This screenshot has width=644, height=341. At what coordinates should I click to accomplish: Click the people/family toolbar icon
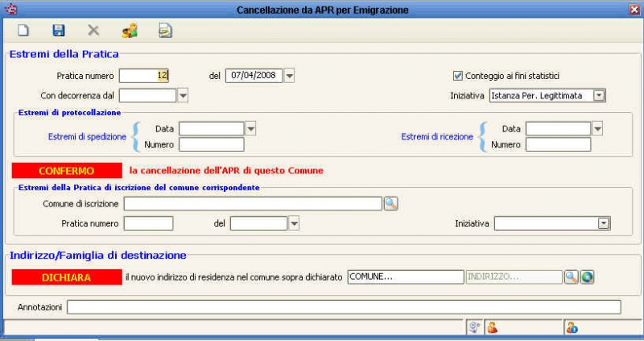(130, 31)
